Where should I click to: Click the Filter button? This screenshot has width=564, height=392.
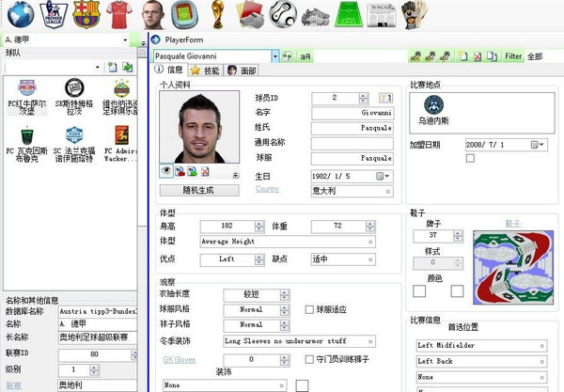pos(513,56)
